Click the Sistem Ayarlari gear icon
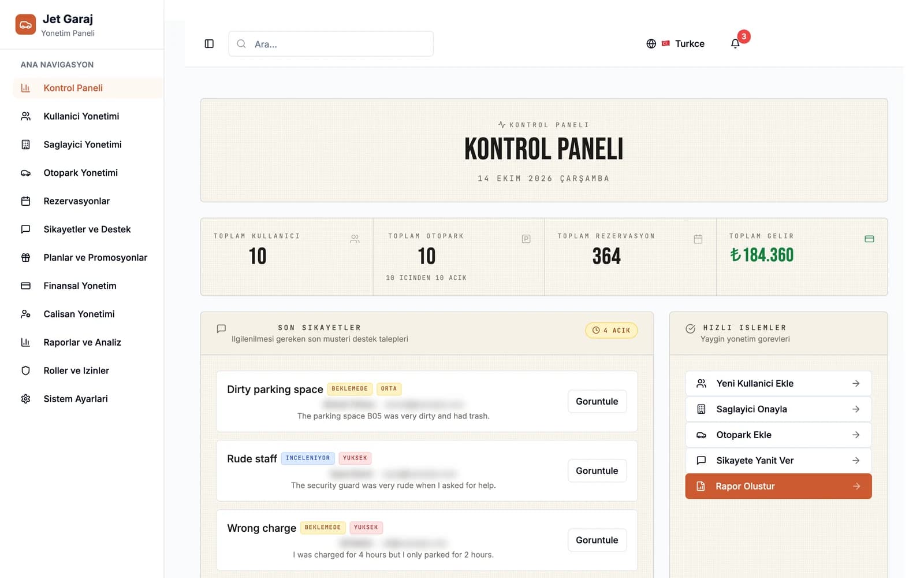This screenshot has height=578, width=924. pyautogui.click(x=25, y=399)
